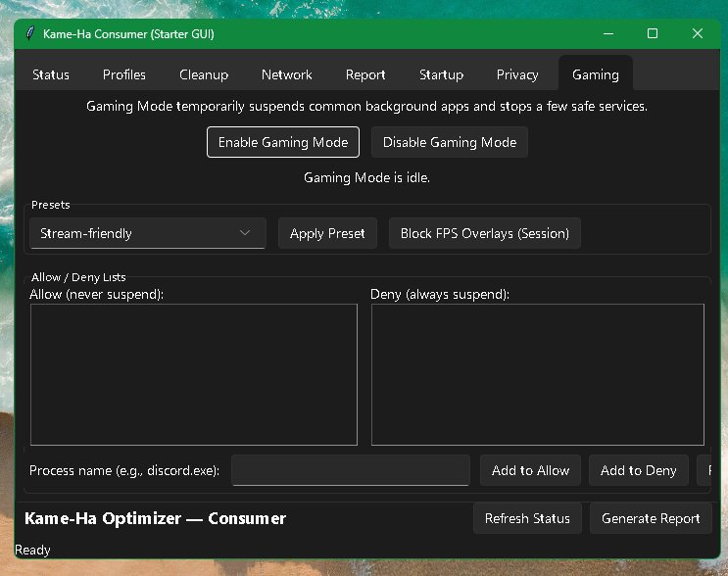Click the 'Gaming Mode is idle.' status text

(366, 177)
